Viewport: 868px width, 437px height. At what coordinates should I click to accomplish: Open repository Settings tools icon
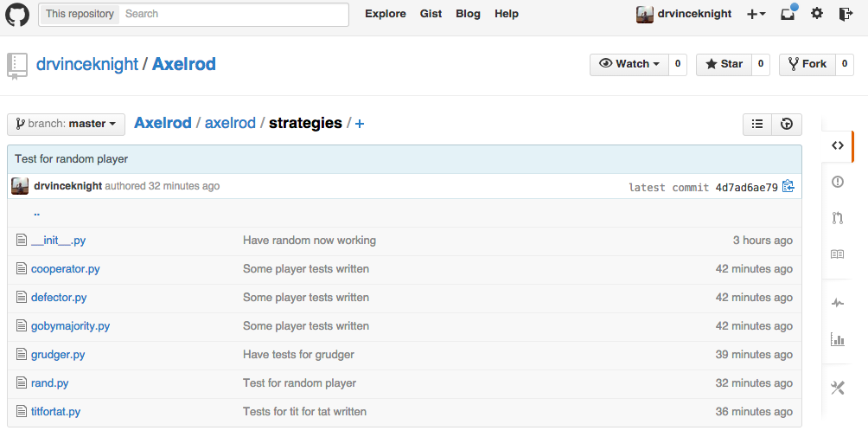838,388
